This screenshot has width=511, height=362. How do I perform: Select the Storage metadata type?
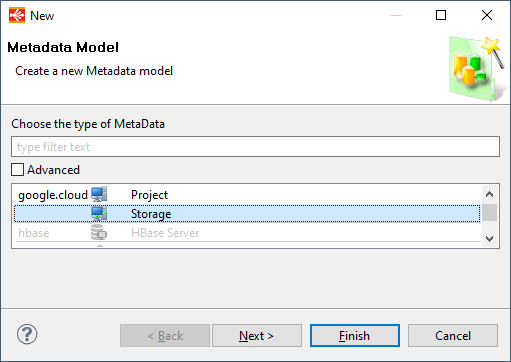click(247, 214)
